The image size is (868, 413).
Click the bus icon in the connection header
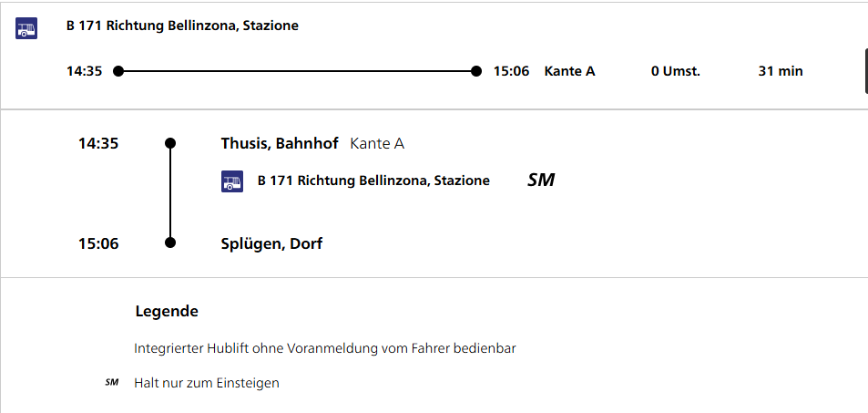click(x=26, y=28)
